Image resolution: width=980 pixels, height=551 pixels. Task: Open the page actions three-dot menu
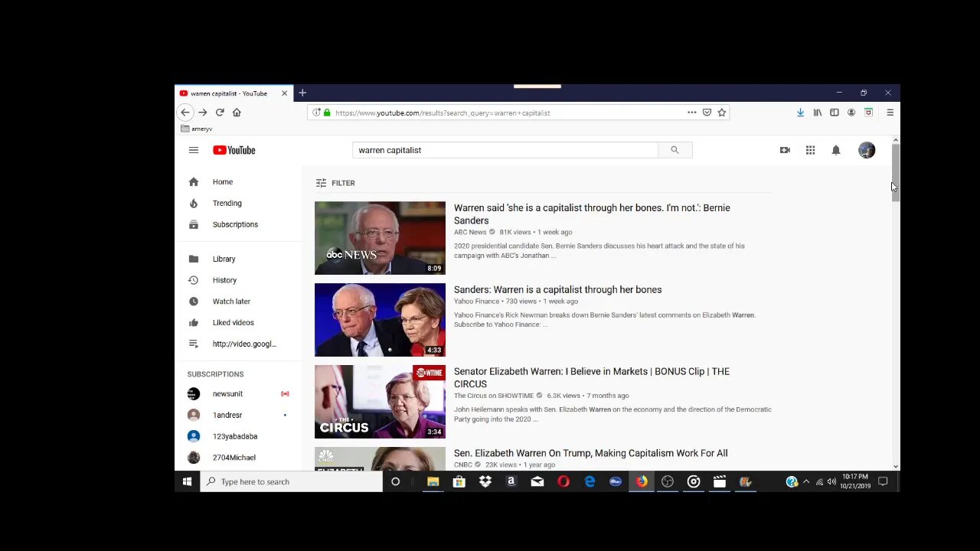[692, 112]
